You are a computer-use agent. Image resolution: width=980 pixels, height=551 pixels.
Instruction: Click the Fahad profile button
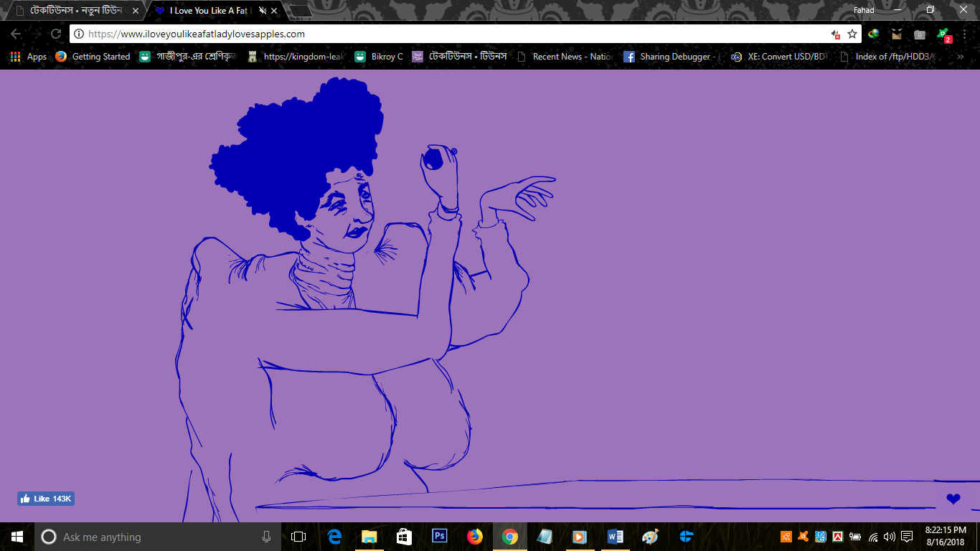tap(864, 10)
